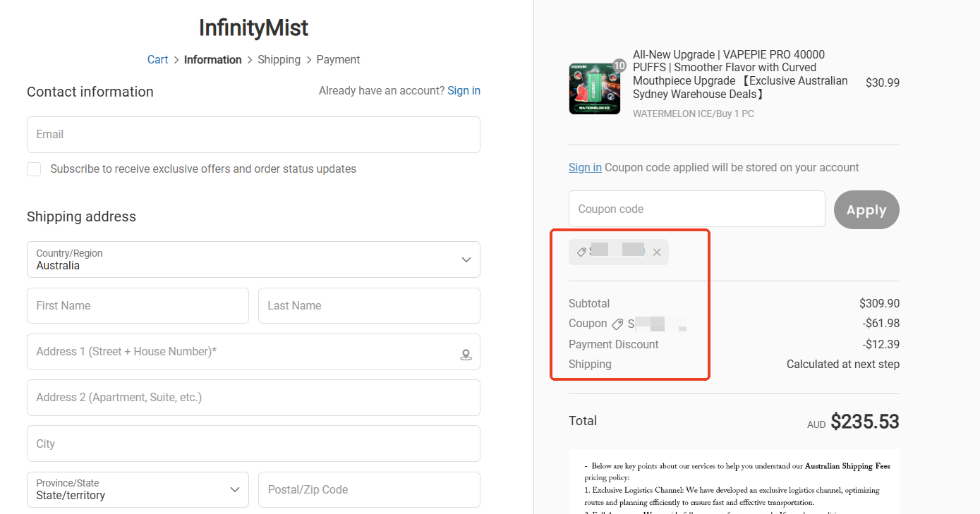The width and height of the screenshot is (980, 514).
Task: Expand the Province/State selector
Action: click(138, 489)
